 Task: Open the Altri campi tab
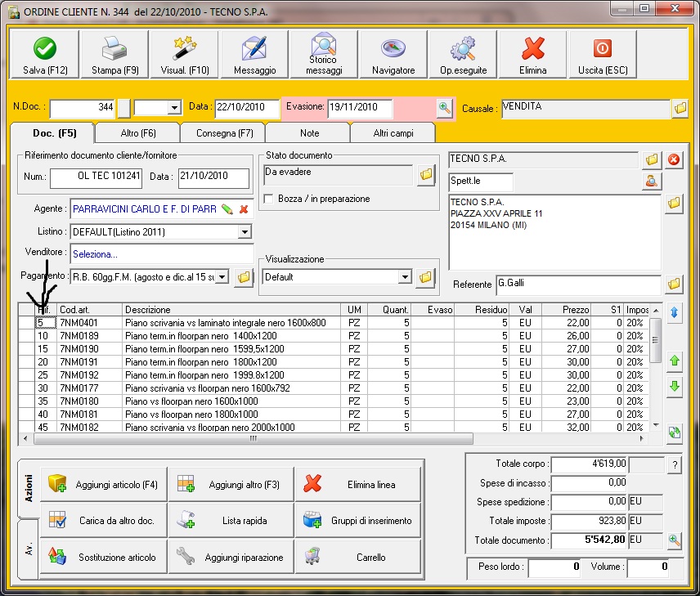click(x=393, y=132)
